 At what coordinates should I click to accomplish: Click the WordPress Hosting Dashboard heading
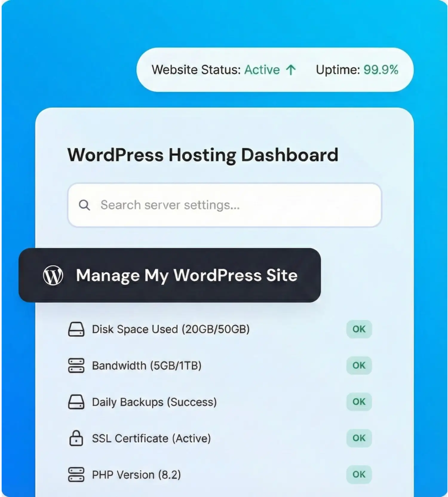pos(203,155)
